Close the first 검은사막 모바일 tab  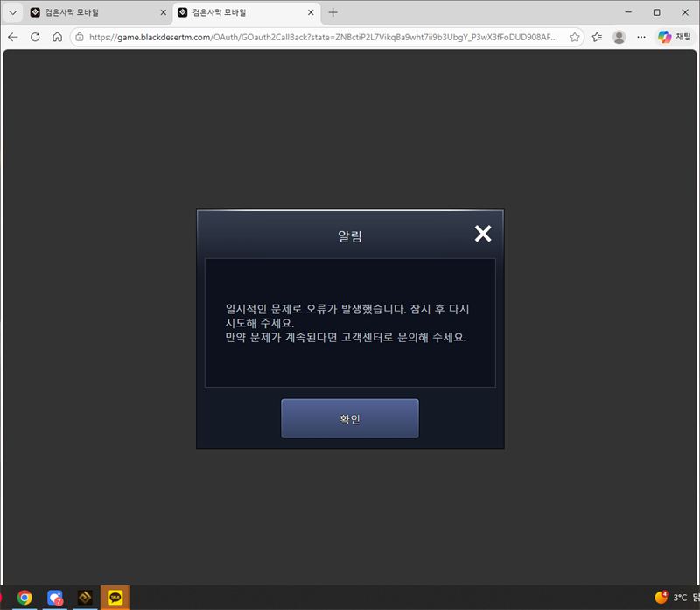click(163, 12)
